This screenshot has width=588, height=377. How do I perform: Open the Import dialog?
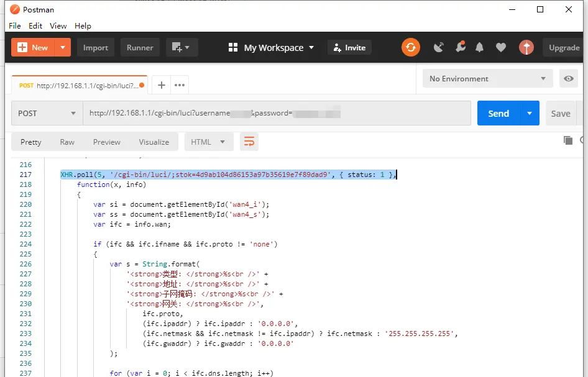[96, 48]
